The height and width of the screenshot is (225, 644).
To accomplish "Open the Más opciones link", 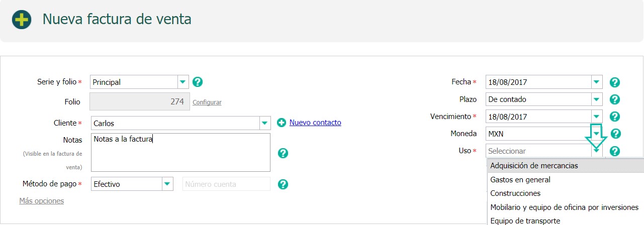I will [42, 201].
